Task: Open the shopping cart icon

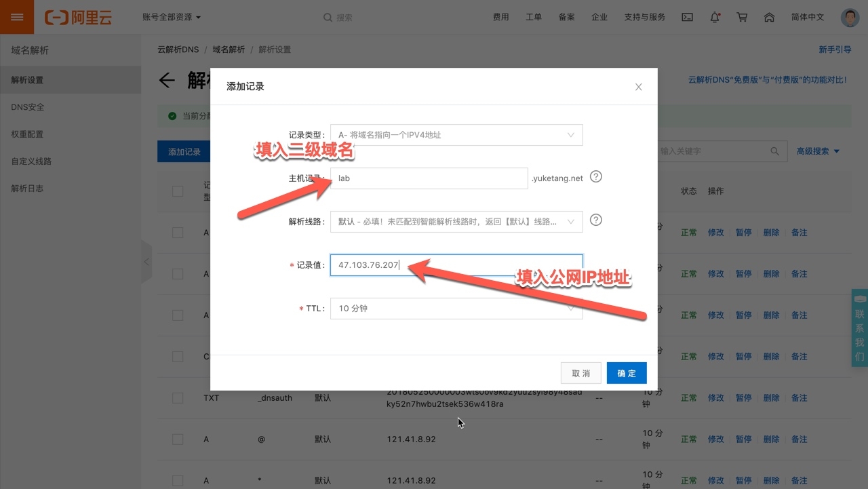Action: pyautogui.click(x=742, y=17)
